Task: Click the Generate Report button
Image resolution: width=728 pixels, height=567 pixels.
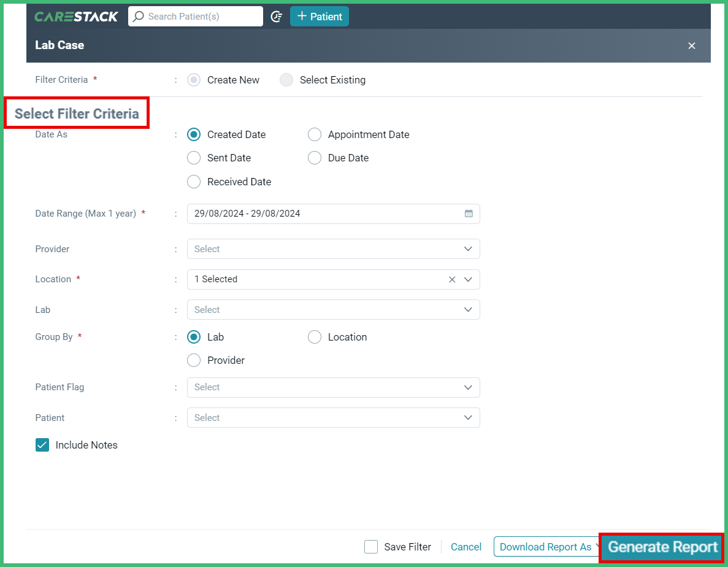Action: 661,547
